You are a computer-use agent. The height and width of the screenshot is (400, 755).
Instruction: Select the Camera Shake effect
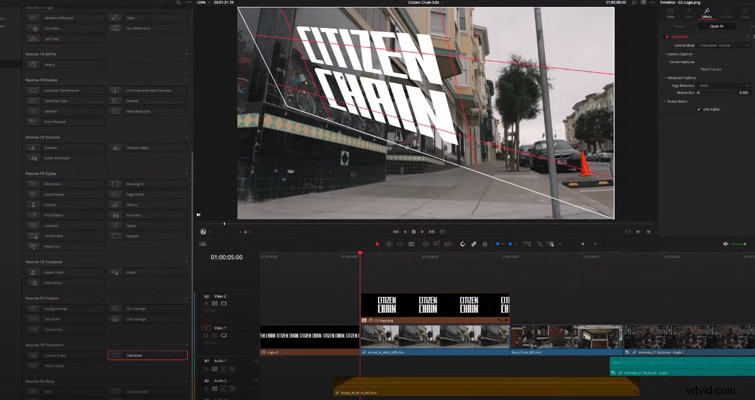(65, 355)
